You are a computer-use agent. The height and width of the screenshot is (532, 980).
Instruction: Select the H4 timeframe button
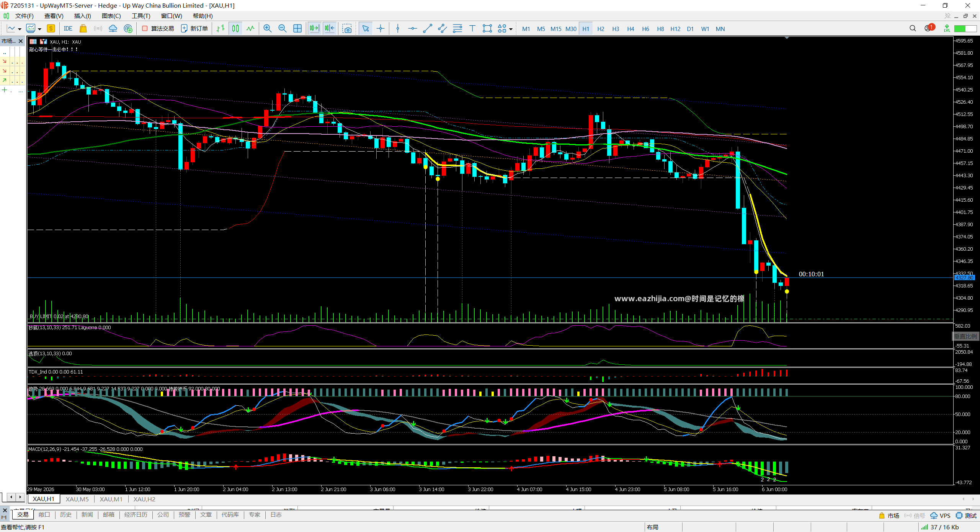coord(630,29)
